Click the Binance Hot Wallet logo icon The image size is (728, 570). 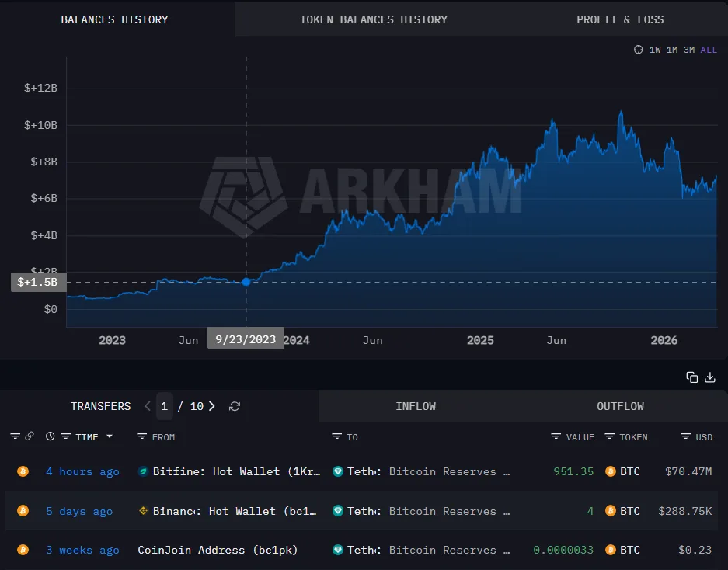(143, 511)
